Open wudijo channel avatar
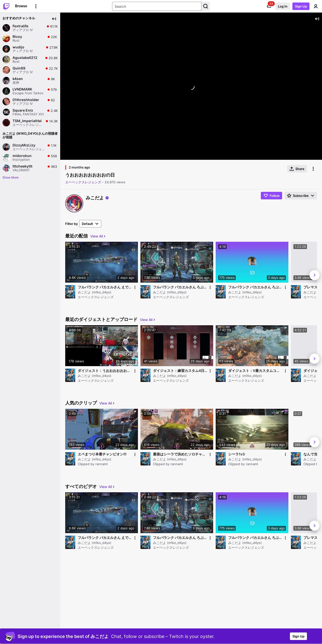This screenshot has width=322, height=644. click(x=6, y=49)
